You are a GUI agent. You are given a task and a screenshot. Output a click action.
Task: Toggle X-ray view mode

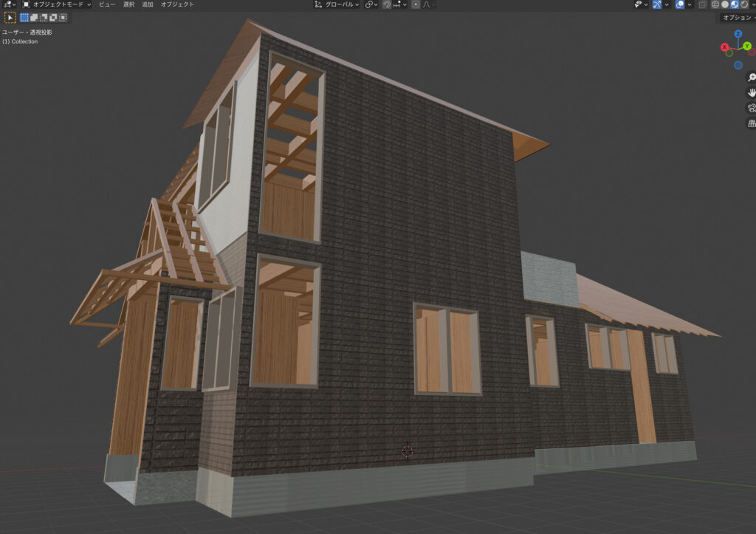702,4
